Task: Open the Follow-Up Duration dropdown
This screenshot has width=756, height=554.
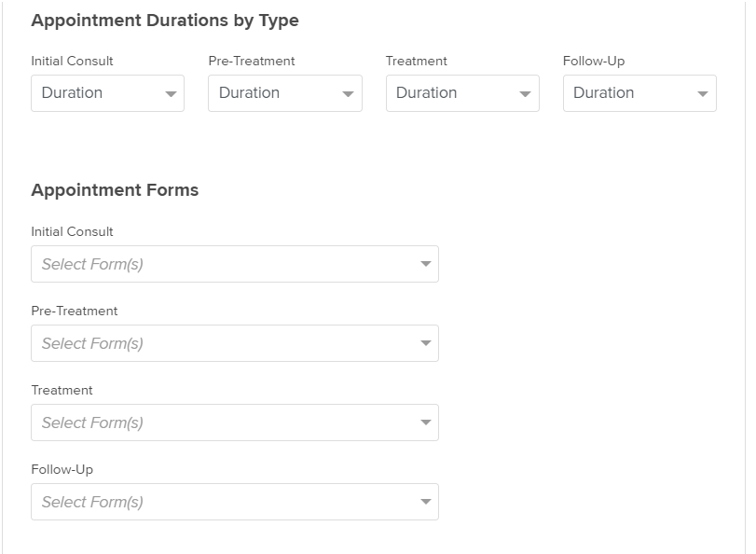Action: point(639,93)
